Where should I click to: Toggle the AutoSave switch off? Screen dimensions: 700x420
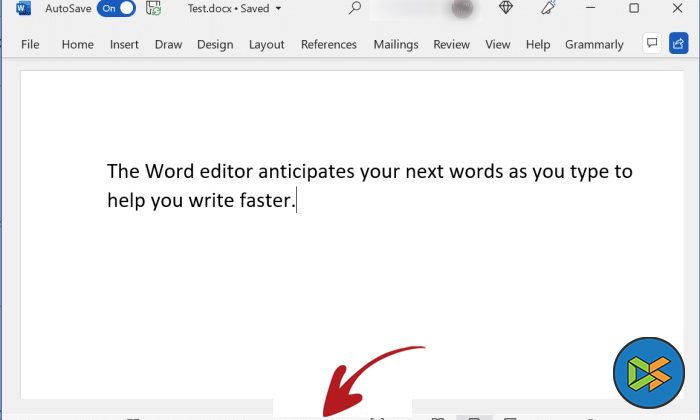coord(116,8)
